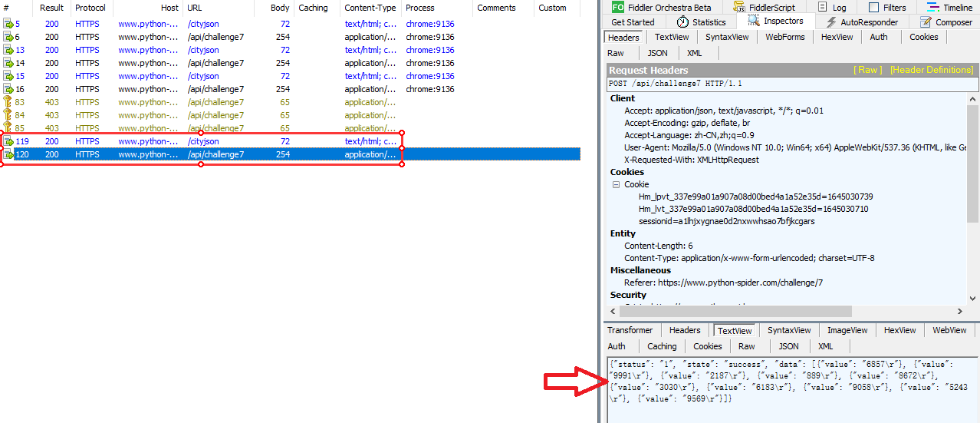Click the [Raw] link in Request Headers
Image resolution: width=980 pixels, height=423 pixels.
[868, 70]
